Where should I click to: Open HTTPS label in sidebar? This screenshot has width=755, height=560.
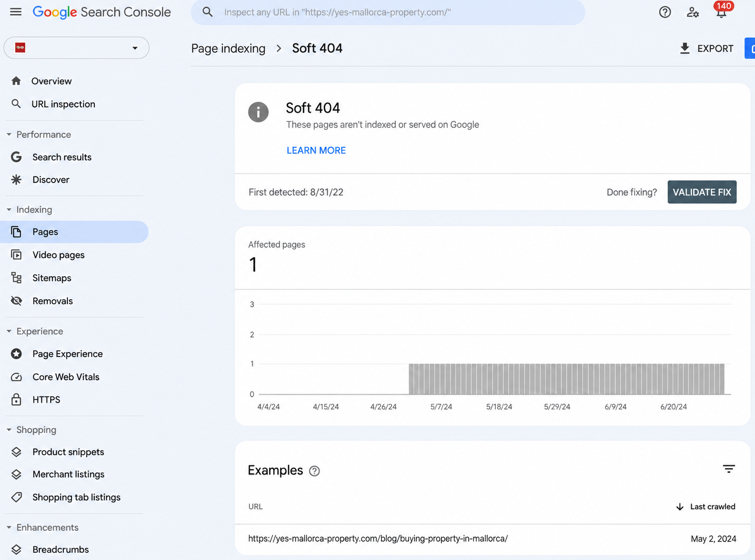coord(46,399)
